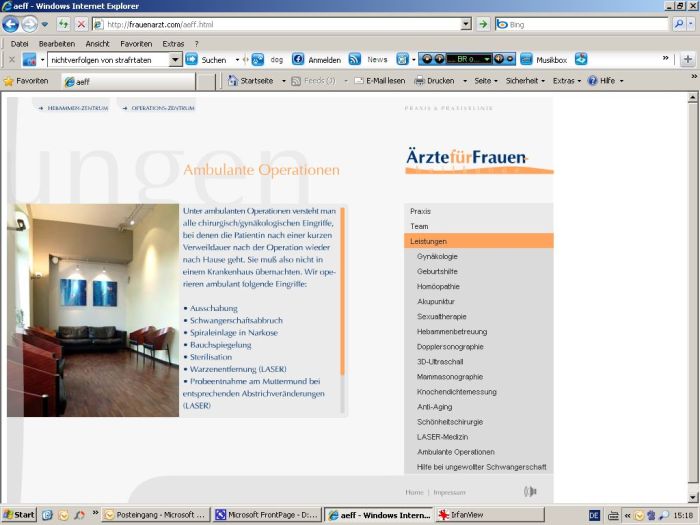Switch to Microsoft FrontPage taskbar window
700x525 pixels.
click(x=267, y=515)
